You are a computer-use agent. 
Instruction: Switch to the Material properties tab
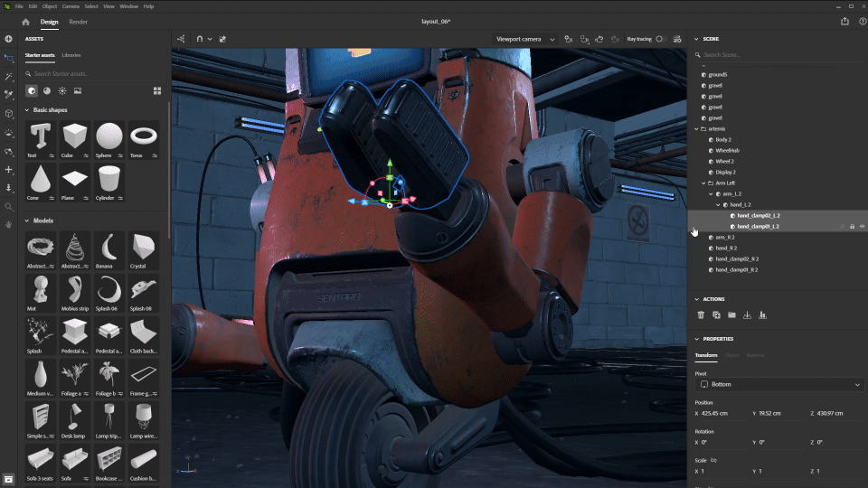(x=754, y=355)
